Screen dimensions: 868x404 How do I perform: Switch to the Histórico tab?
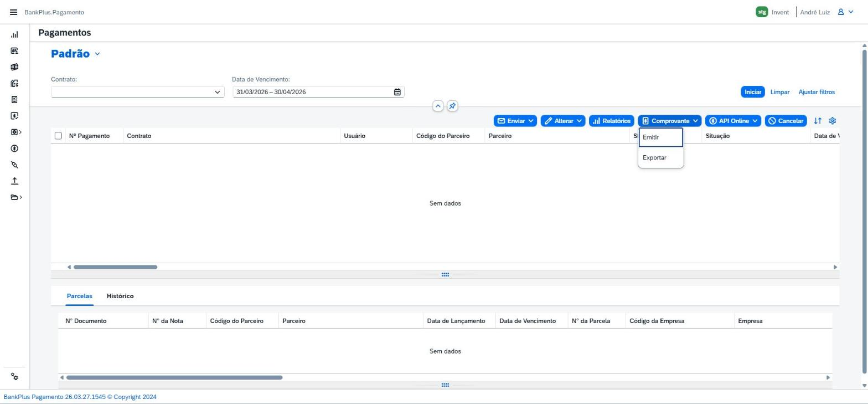120,296
